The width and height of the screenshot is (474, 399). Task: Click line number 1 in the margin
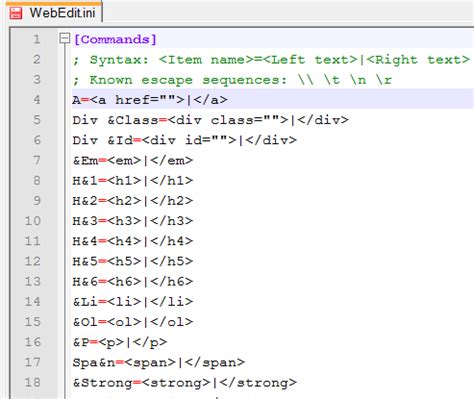click(x=37, y=39)
